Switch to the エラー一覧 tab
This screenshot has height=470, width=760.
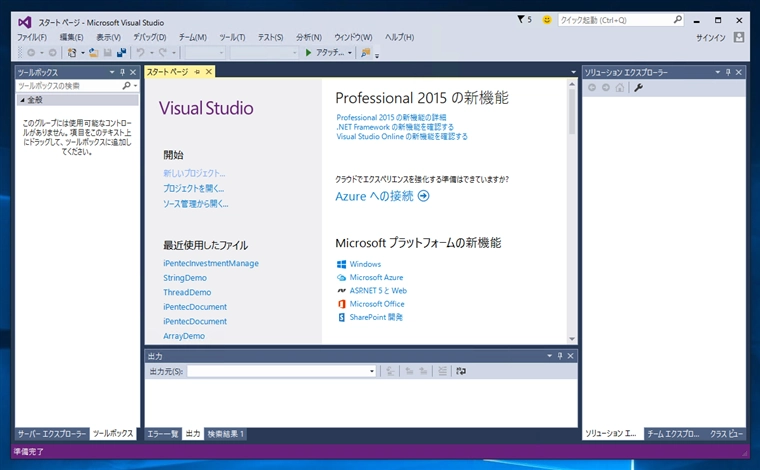(163, 434)
